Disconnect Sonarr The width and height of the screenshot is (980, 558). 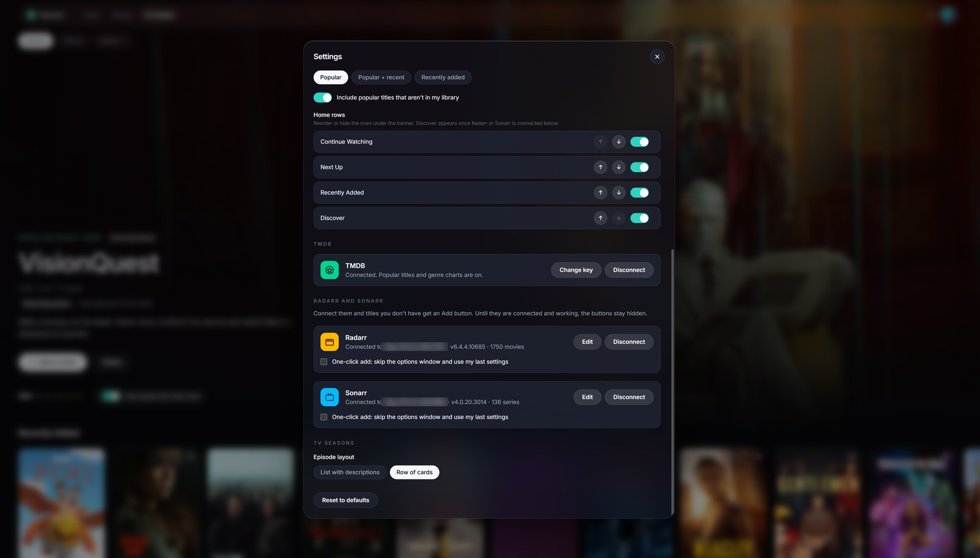pos(629,397)
